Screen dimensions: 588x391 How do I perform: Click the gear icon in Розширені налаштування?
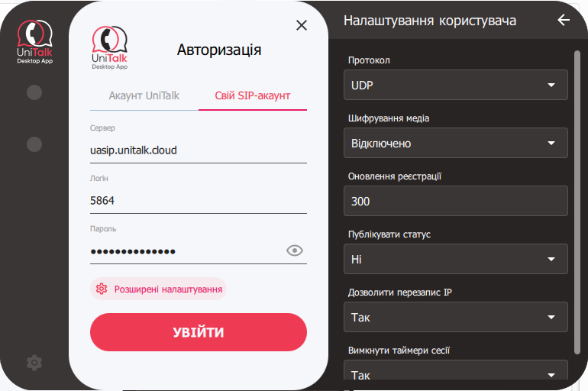click(x=102, y=289)
